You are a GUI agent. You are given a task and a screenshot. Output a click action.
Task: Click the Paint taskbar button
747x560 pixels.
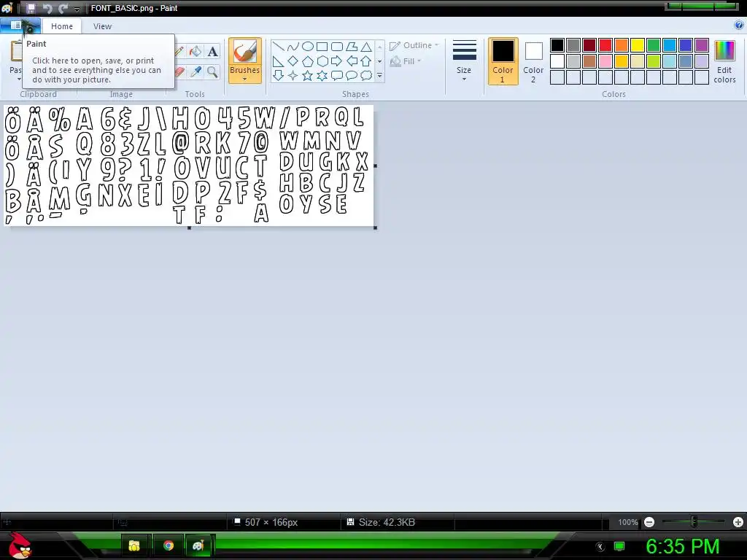coord(198,545)
